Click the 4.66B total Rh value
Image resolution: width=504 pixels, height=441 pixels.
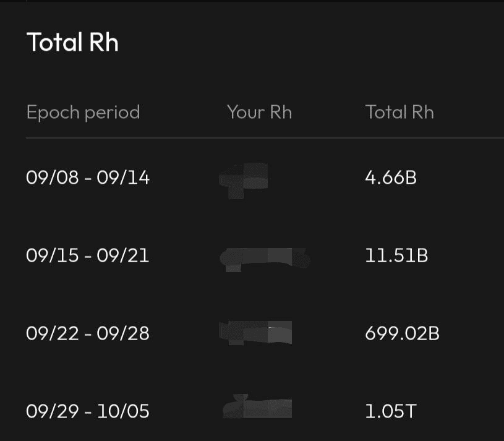tap(391, 178)
